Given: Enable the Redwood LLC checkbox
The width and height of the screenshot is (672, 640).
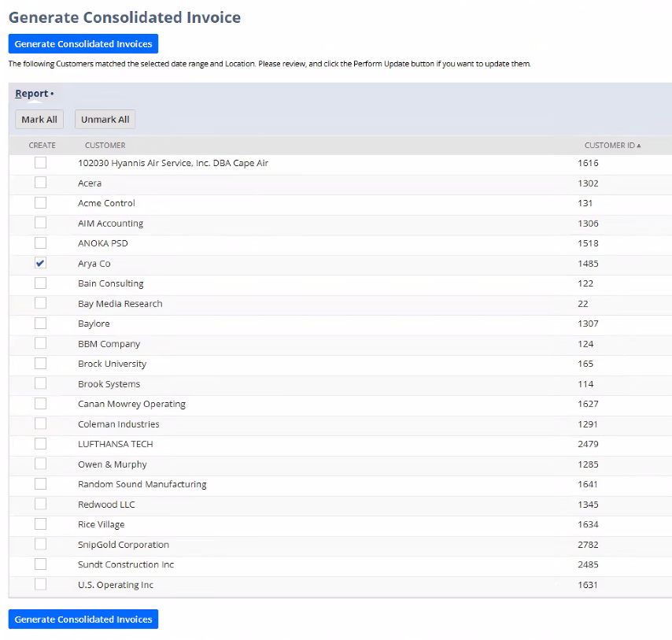Looking at the screenshot, I should 40,504.
